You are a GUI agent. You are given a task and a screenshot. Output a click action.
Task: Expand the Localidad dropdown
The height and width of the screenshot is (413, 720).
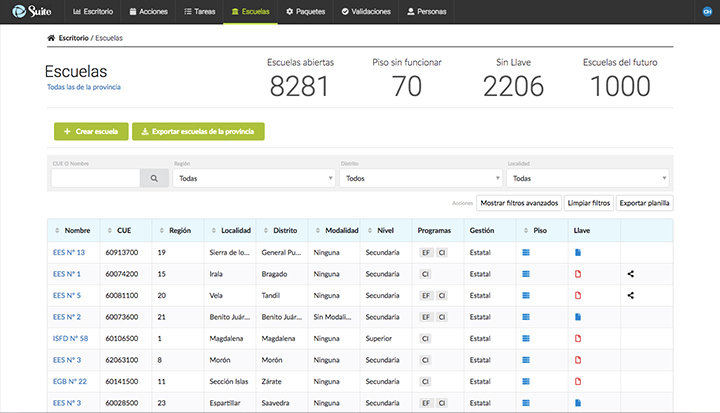click(x=587, y=178)
